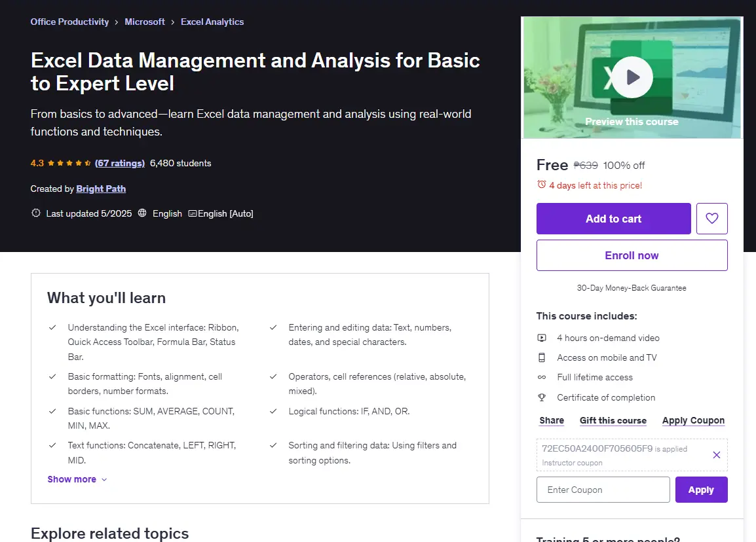Click the on-demand video icon

pyautogui.click(x=542, y=338)
